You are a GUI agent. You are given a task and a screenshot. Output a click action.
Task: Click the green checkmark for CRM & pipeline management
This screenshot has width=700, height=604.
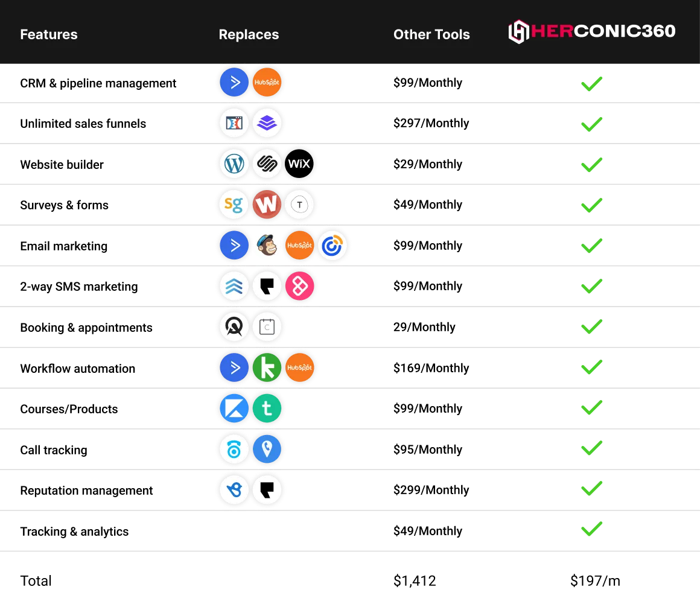(x=591, y=83)
